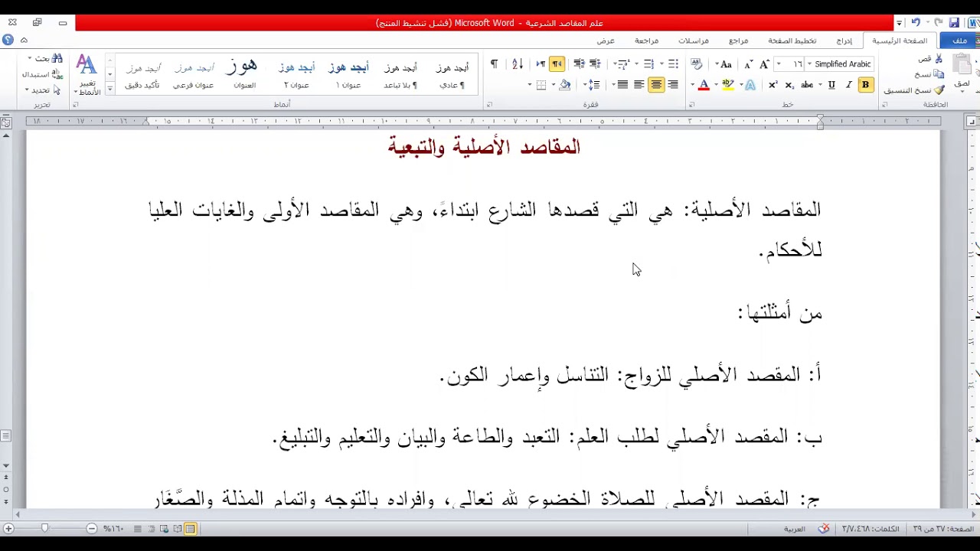Toggle subscript x₂ button
The height and width of the screenshot is (551, 980).
(789, 85)
